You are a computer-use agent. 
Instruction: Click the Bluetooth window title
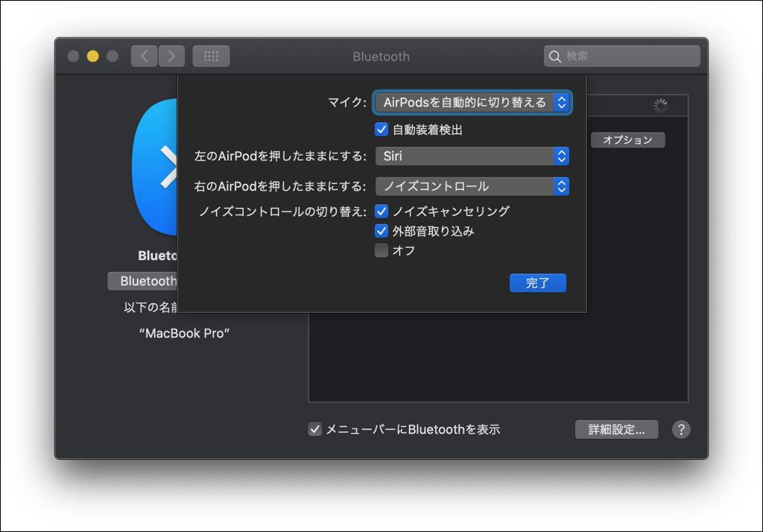pyautogui.click(x=381, y=57)
